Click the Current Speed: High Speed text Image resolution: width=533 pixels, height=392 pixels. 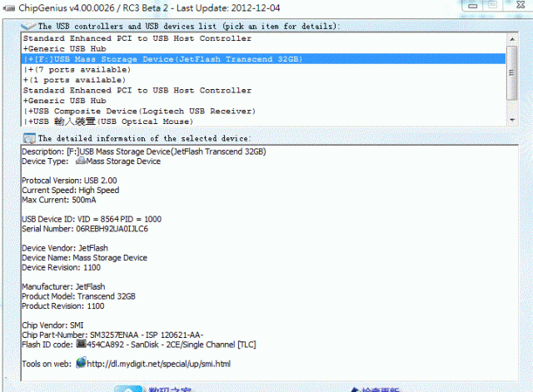point(70,191)
